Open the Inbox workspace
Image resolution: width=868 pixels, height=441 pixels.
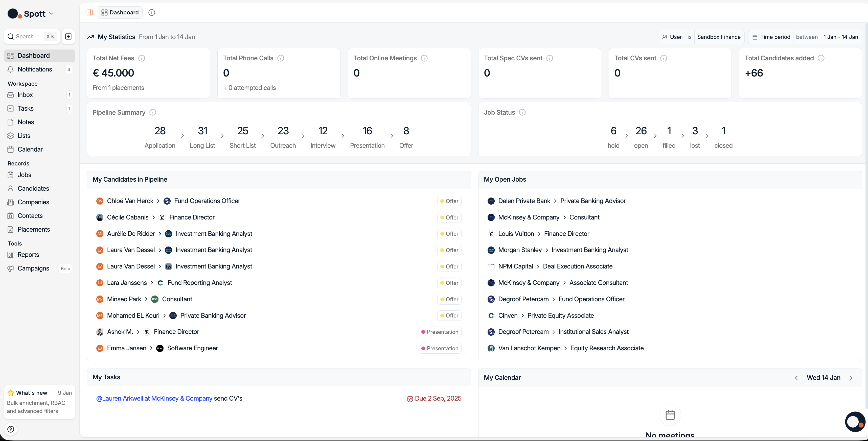[25, 95]
